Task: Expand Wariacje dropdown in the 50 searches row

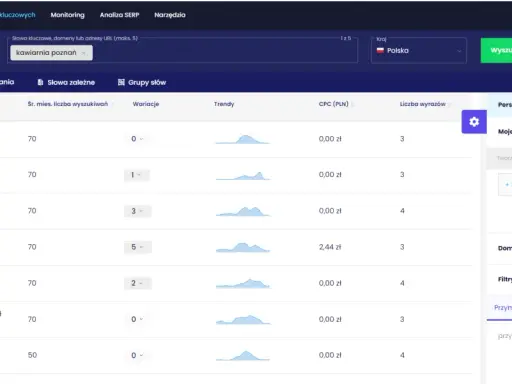Action: [x=137, y=355]
